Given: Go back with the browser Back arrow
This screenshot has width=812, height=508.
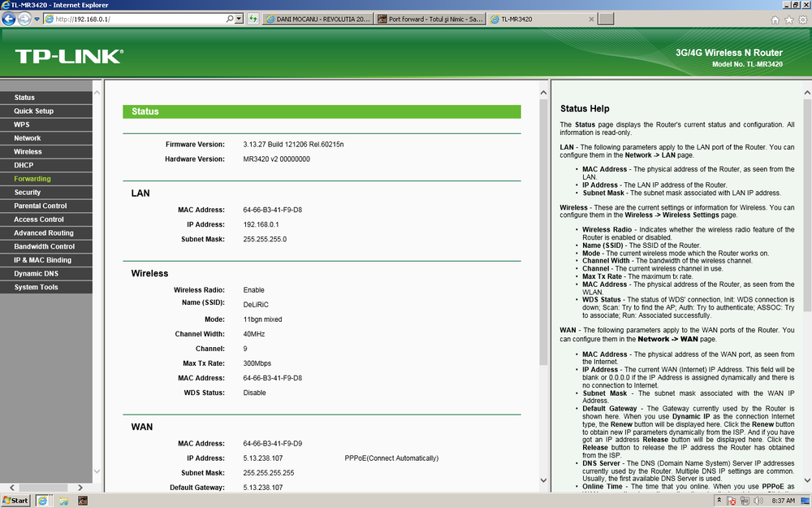Looking at the screenshot, I should [9, 20].
